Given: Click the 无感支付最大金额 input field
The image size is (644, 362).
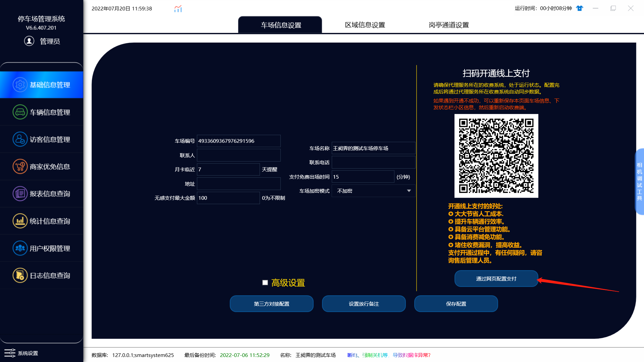Looking at the screenshot, I should 228,198.
